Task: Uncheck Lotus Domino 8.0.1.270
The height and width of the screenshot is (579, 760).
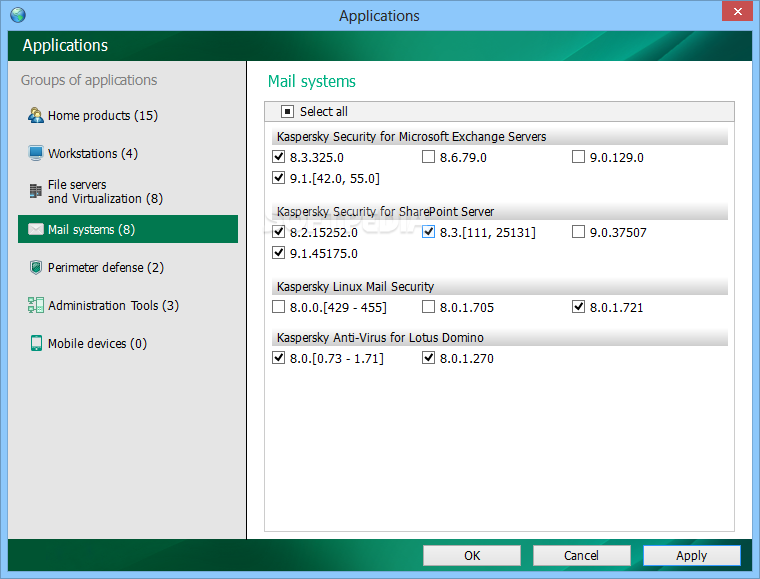Action: tap(428, 358)
